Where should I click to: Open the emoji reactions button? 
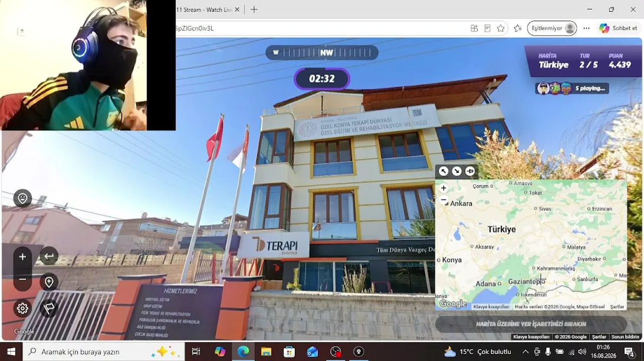(x=23, y=199)
